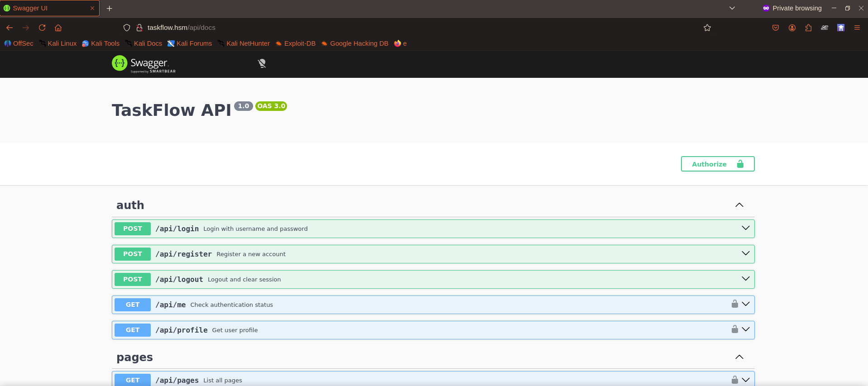868x386 pixels.
Task: Click the site security padlock icon
Action: tap(139, 28)
